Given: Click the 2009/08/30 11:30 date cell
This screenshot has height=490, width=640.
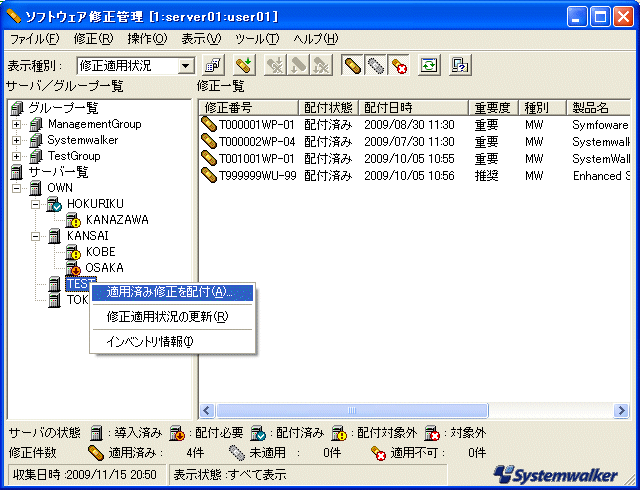Looking at the screenshot, I should (409, 125).
